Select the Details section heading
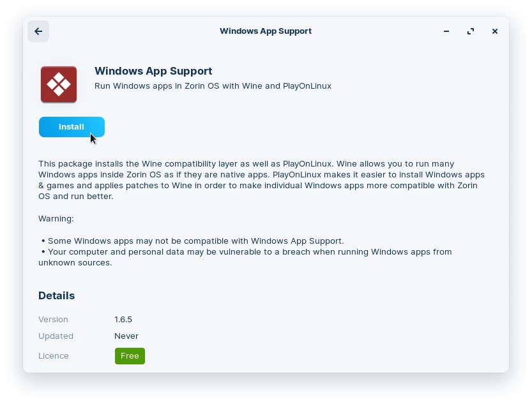The height and width of the screenshot is (402, 532). (56, 295)
